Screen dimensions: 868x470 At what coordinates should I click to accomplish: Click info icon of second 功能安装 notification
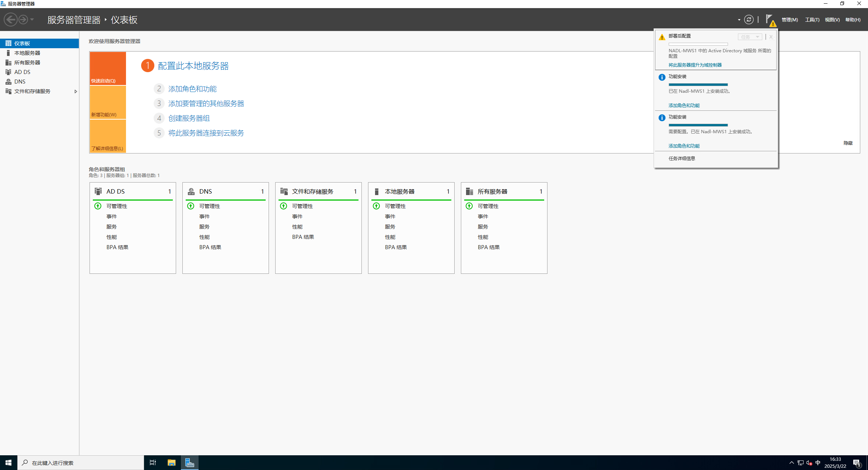tap(662, 118)
